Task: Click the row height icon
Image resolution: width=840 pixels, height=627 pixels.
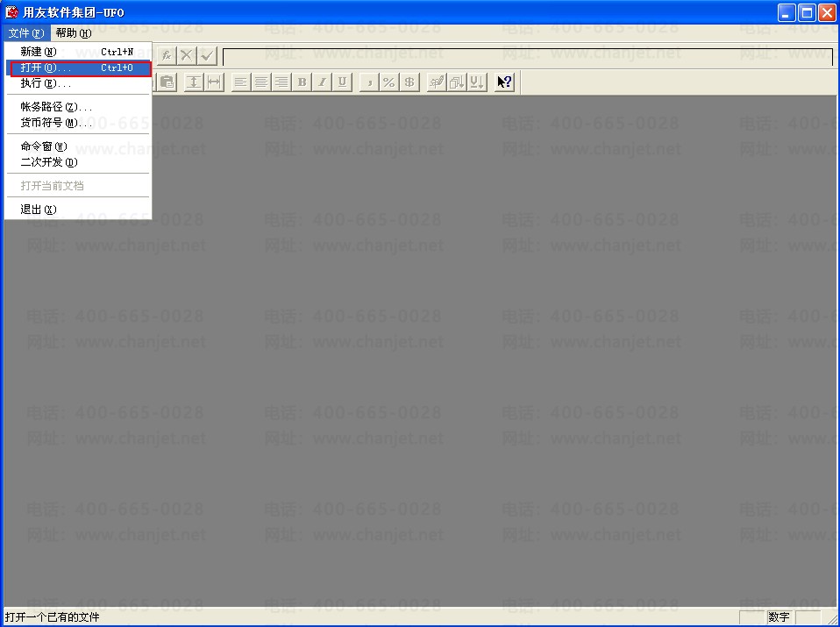Action: pyautogui.click(x=194, y=82)
